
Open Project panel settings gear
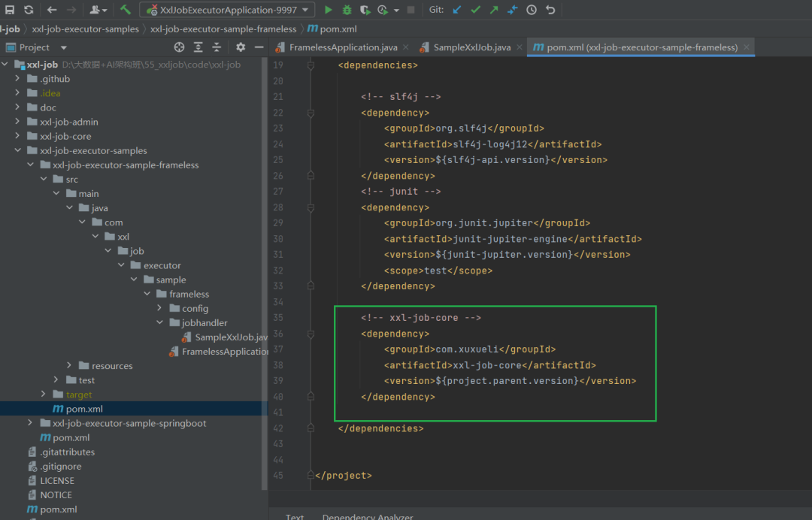[x=241, y=47]
